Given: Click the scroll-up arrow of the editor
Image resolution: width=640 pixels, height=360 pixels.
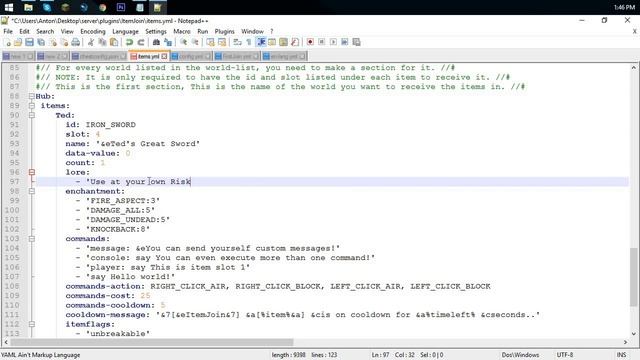Looking at the screenshot, I should coord(633,68).
